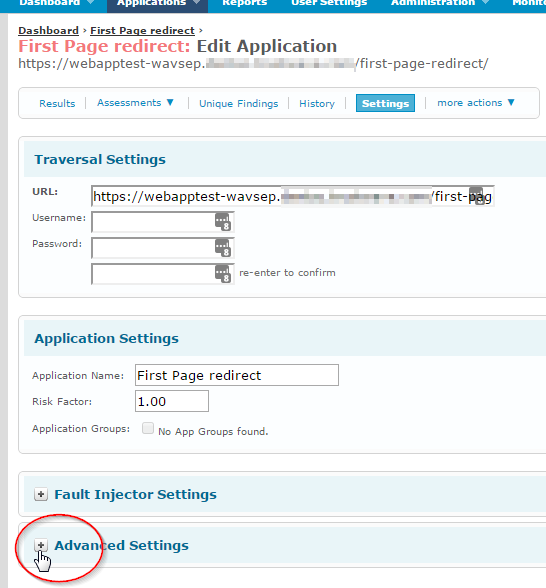Follow the Dashboard breadcrumb link
This screenshot has width=546, height=588.
pos(48,30)
